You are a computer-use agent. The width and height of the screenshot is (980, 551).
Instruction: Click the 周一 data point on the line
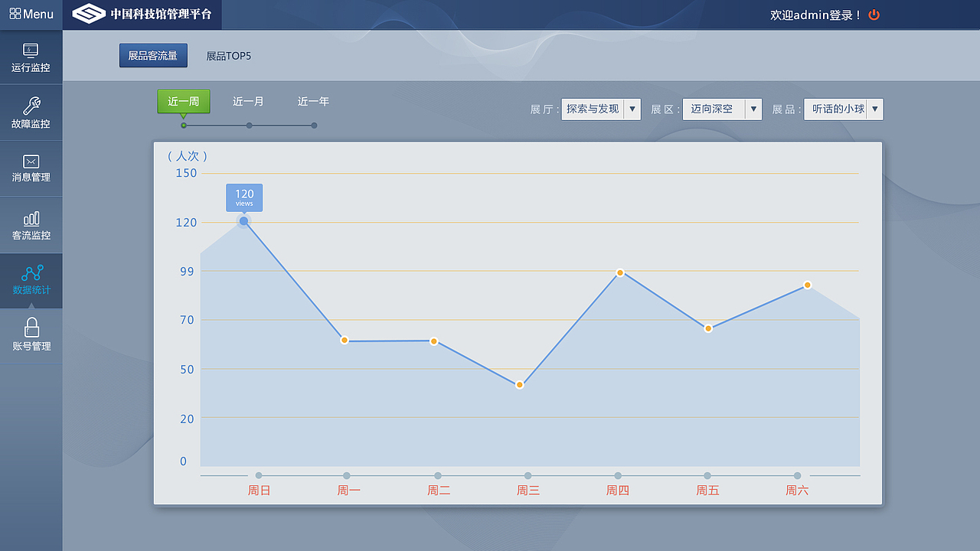click(x=345, y=340)
